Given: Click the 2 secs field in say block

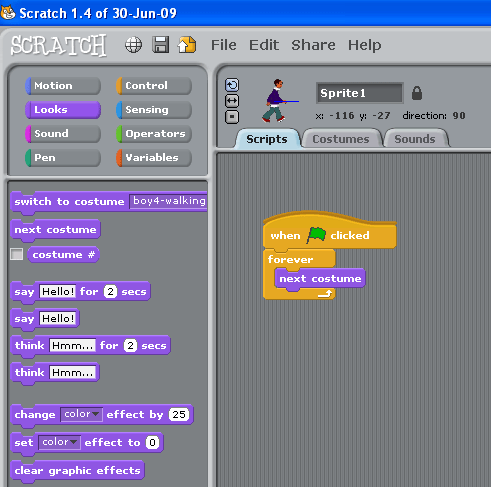Looking at the screenshot, I should (110, 291).
